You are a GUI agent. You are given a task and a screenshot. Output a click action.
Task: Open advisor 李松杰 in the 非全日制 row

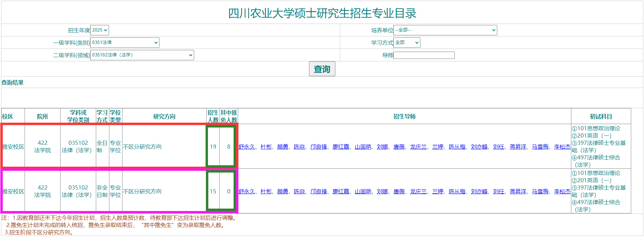click(562, 192)
